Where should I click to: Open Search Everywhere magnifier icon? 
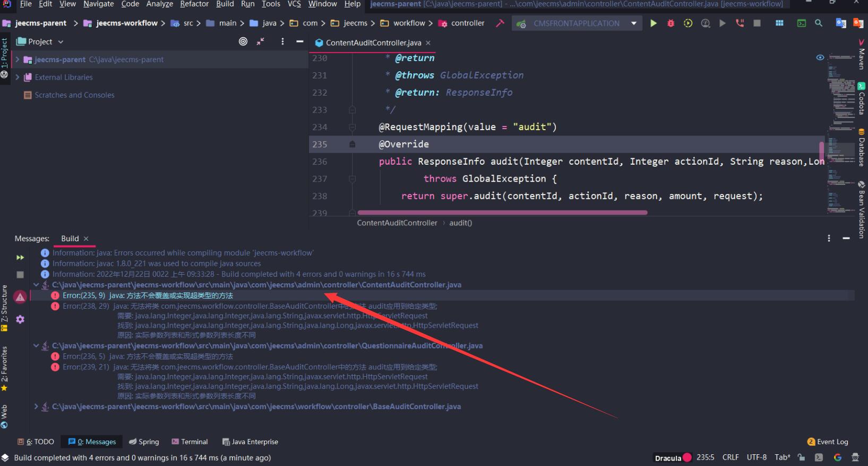(x=819, y=23)
